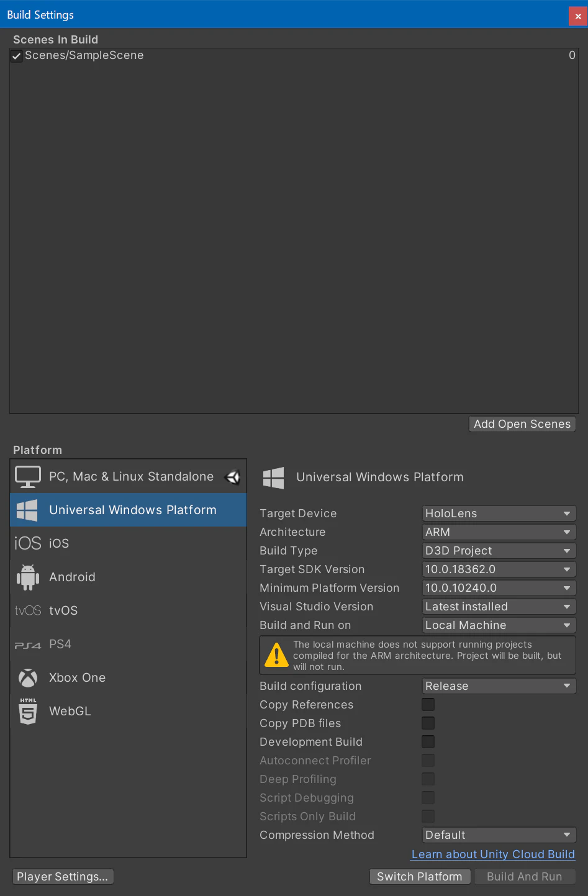Image resolution: width=588 pixels, height=896 pixels.
Task: Click the PS4 logo icon
Action: click(x=28, y=645)
